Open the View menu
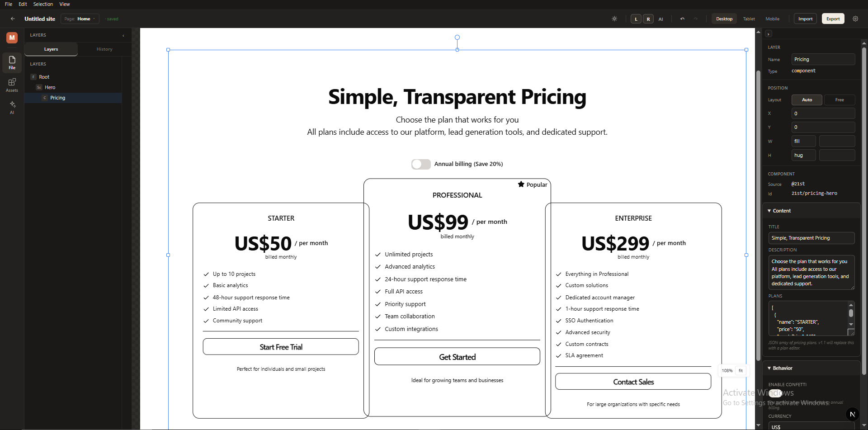Screen dimensions: 868x430 coord(65,4)
